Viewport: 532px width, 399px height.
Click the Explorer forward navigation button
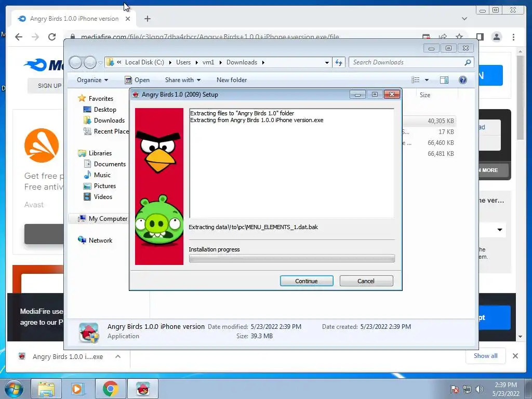90,62
